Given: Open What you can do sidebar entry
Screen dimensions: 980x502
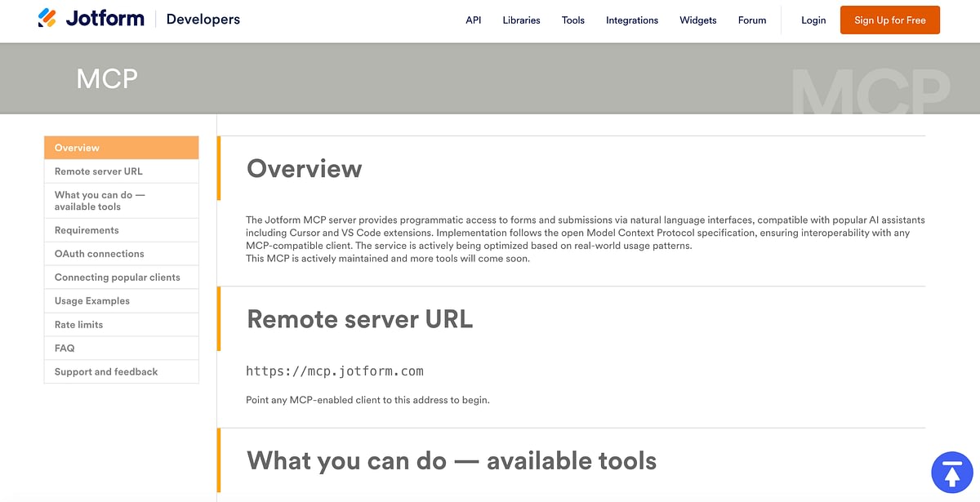Looking at the screenshot, I should point(122,201).
